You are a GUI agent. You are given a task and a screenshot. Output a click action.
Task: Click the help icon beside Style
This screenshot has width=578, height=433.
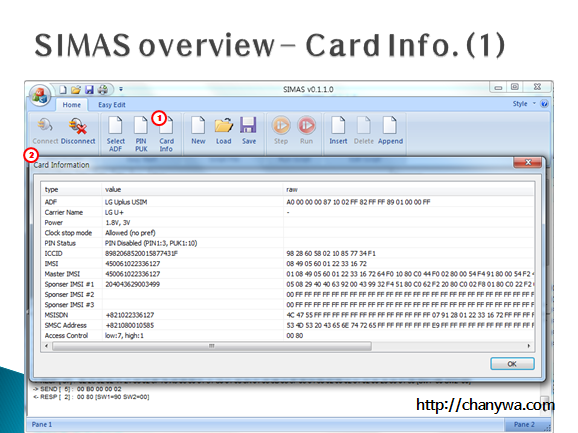[544, 104]
